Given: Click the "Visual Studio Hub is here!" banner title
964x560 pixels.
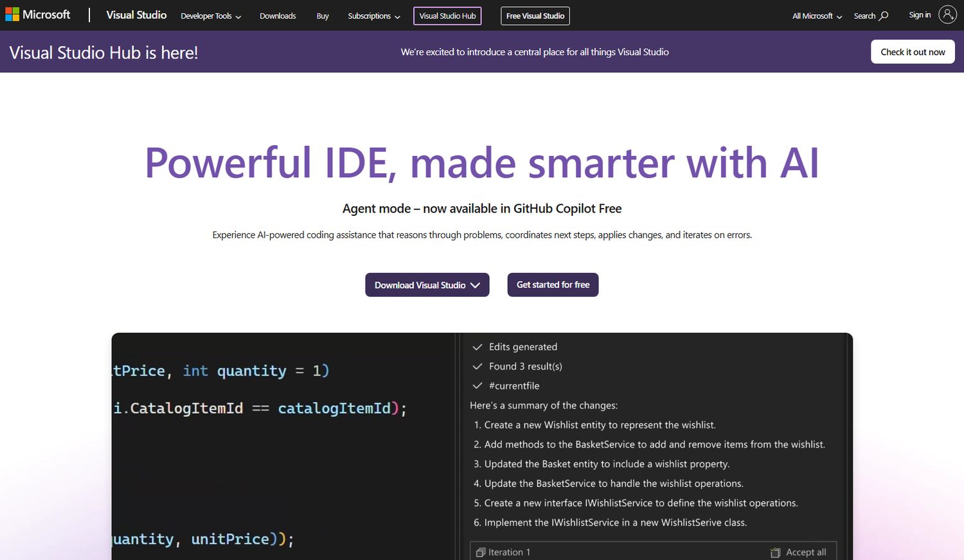Looking at the screenshot, I should pos(103,53).
